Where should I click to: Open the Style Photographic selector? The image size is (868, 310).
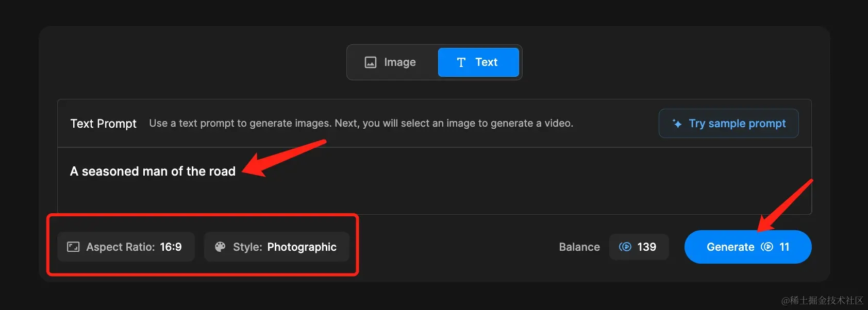pyautogui.click(x=277, y=247)
